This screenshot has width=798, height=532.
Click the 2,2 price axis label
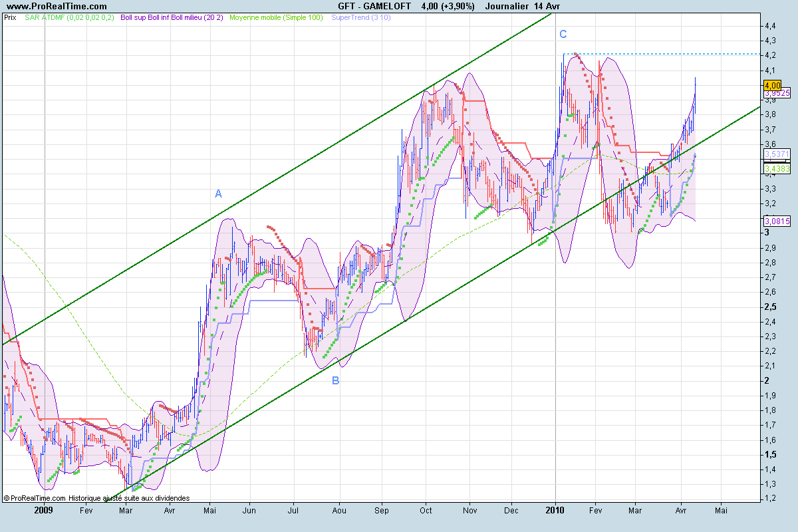coord(769,351)
